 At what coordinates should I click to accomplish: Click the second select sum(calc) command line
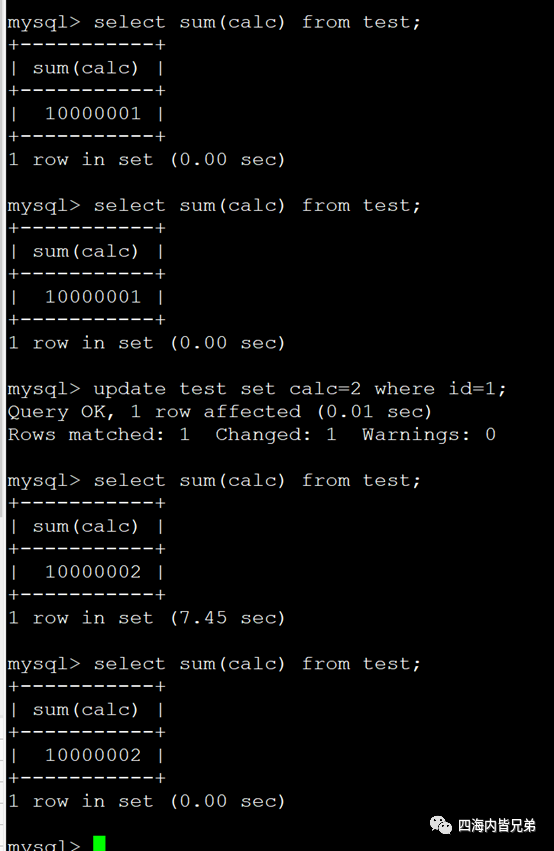[x=214, y=206]
